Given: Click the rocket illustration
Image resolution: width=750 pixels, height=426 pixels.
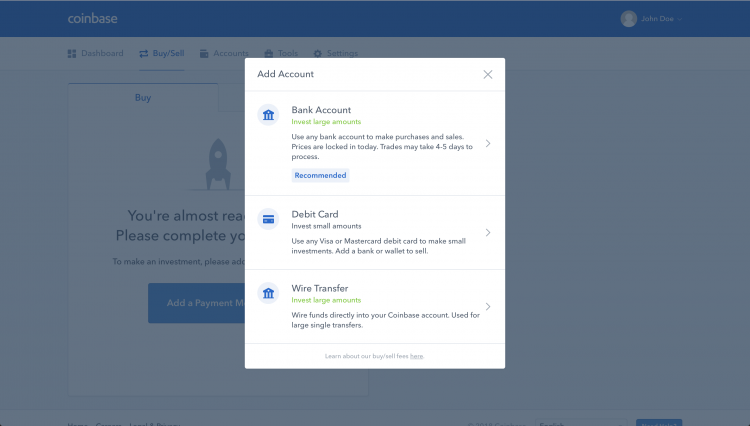Looking at the screenshot, I should pos(218,164).
